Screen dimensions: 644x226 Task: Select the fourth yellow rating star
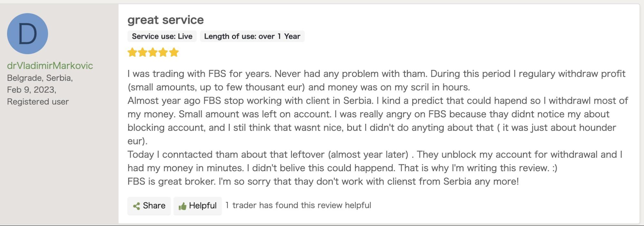tap(163, 52)
